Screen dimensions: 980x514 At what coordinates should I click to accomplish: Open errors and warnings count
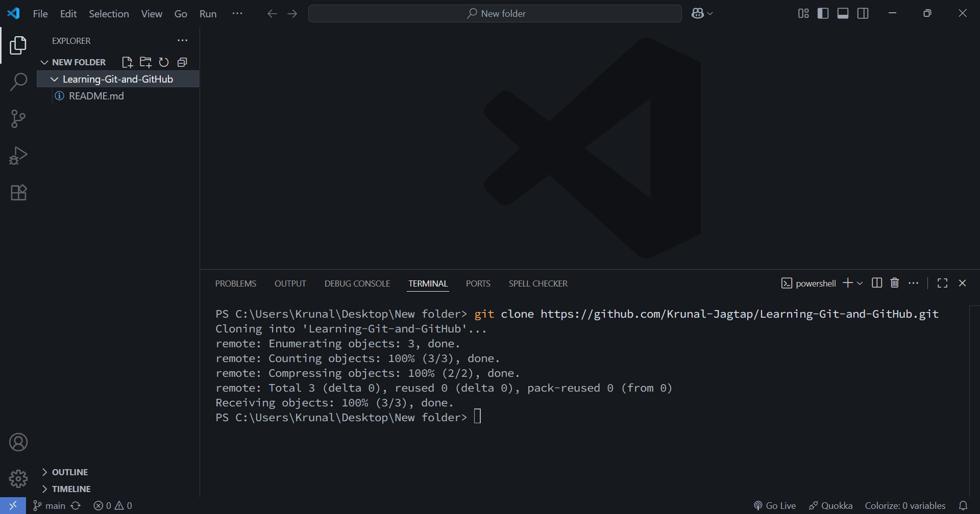(x=113, y=505)
